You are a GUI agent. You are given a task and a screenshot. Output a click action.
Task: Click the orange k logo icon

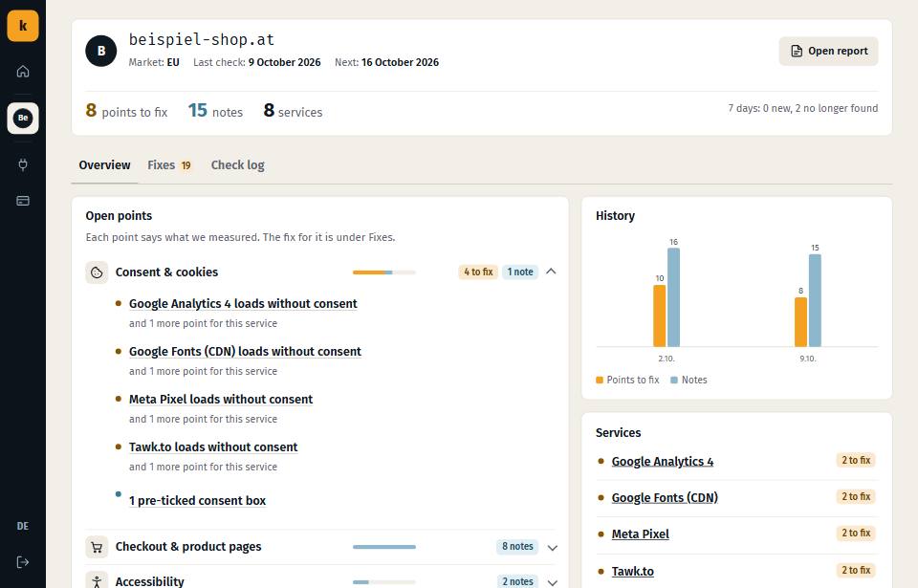coord(23,26)
